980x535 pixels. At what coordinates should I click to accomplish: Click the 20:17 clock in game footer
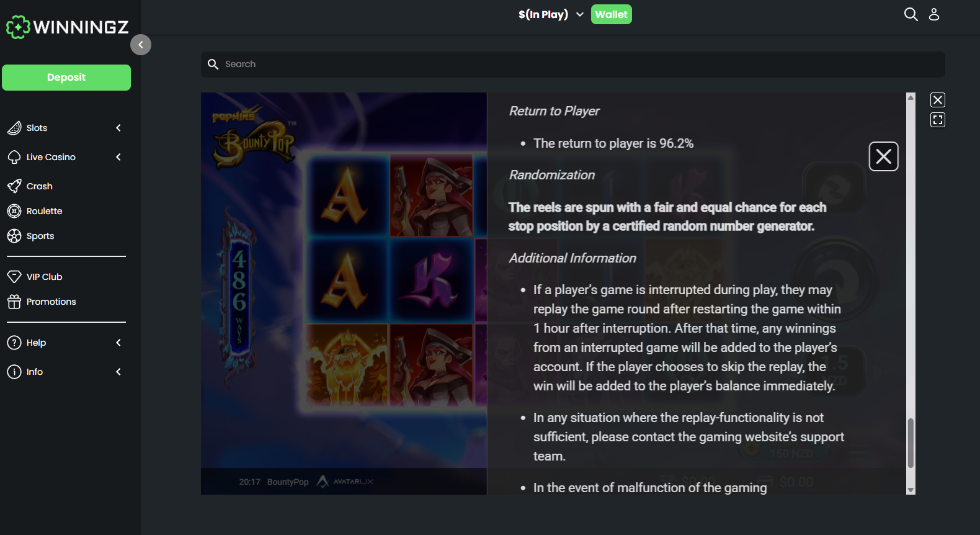click(x=250, y=482)
